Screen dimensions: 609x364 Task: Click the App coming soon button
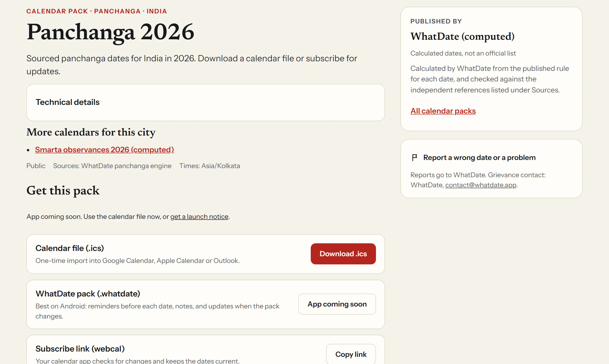[337, 304]
